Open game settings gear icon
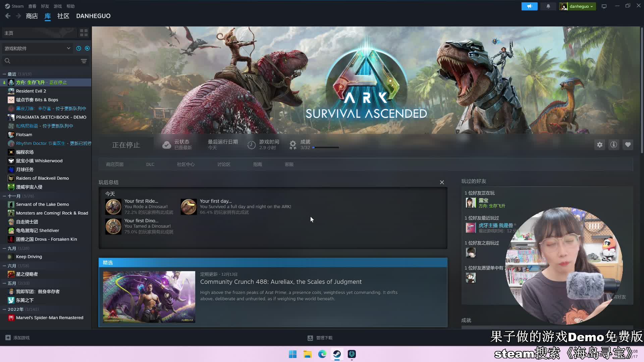Image resolution: width=644 pixels, height=362 pixels. pyautogui.click(x=599, y=145)
